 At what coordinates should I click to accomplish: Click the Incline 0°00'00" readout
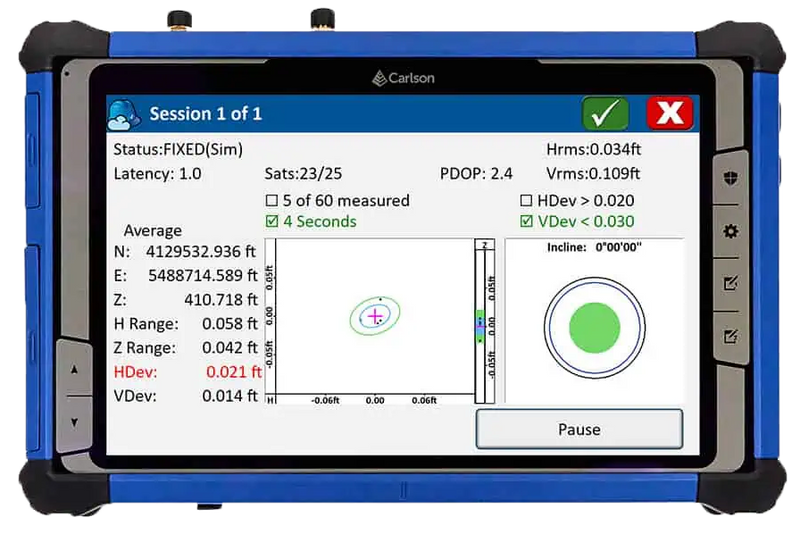click(x=594, y=247)
